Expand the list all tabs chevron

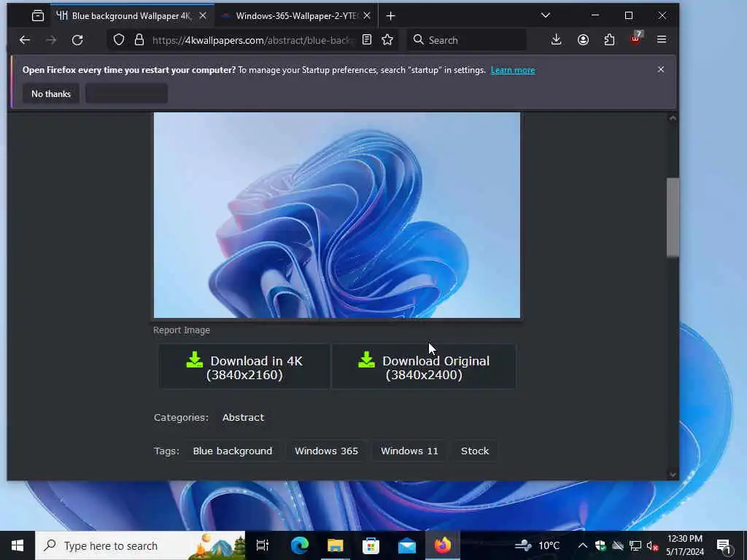pos(546,15)
